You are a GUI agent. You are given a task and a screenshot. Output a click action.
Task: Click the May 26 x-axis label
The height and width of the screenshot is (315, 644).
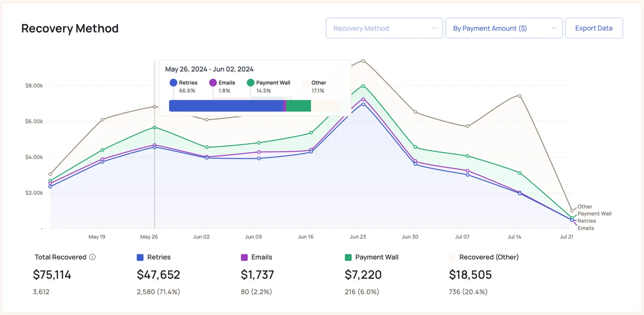tap(149, 237)
